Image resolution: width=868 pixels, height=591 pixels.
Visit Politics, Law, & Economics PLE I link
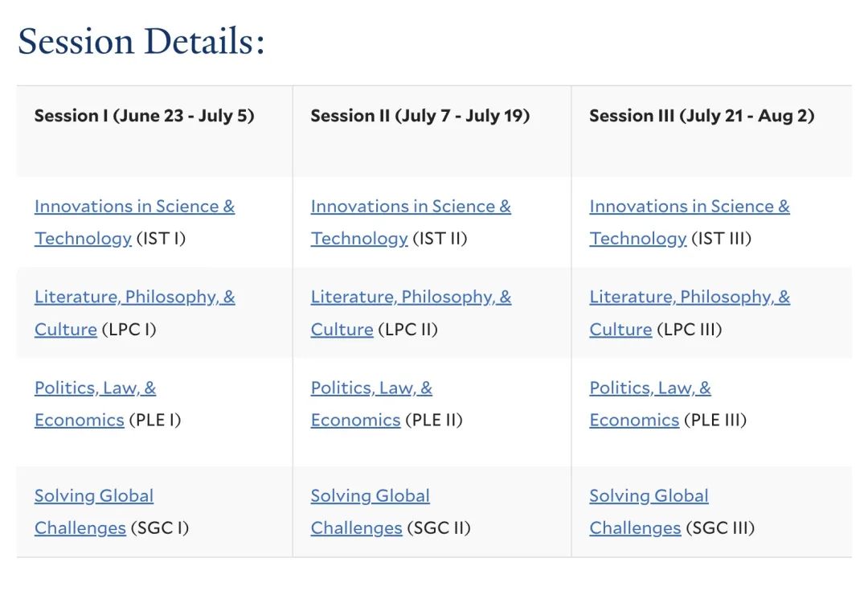coord(95,404)
